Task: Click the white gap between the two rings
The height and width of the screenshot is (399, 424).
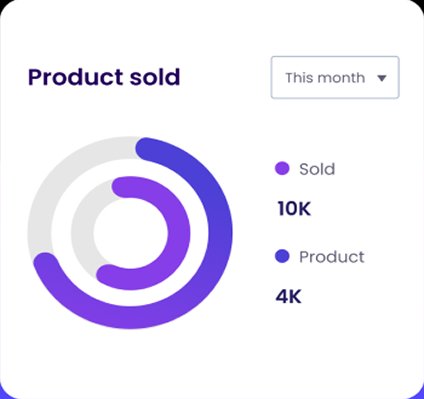Action: point(61,233)
